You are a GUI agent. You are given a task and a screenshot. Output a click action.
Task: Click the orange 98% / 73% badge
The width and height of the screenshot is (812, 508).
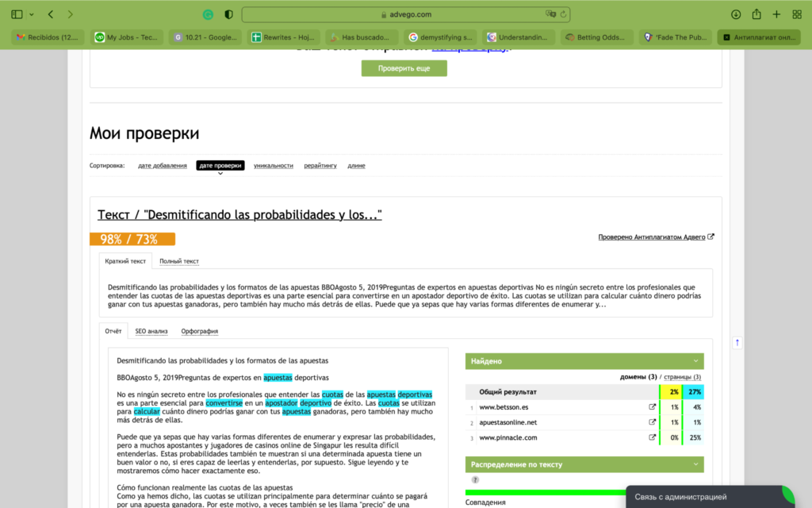132,239
